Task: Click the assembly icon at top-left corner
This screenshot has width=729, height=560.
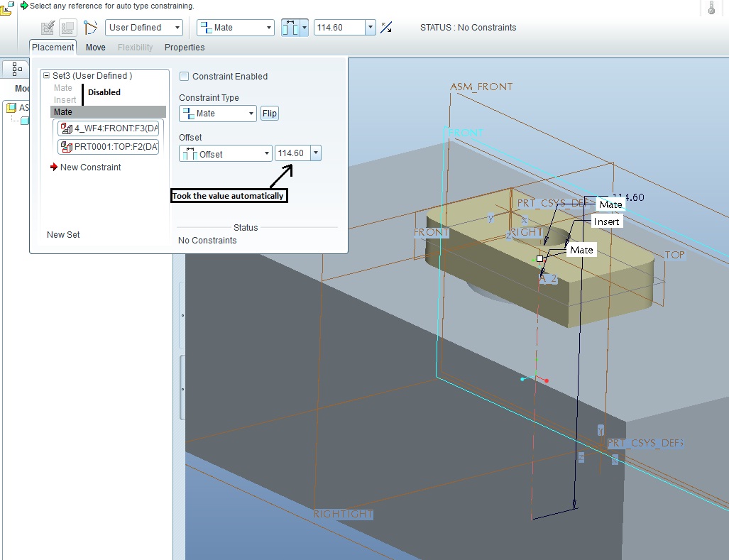Action: [x=6, y=8]
